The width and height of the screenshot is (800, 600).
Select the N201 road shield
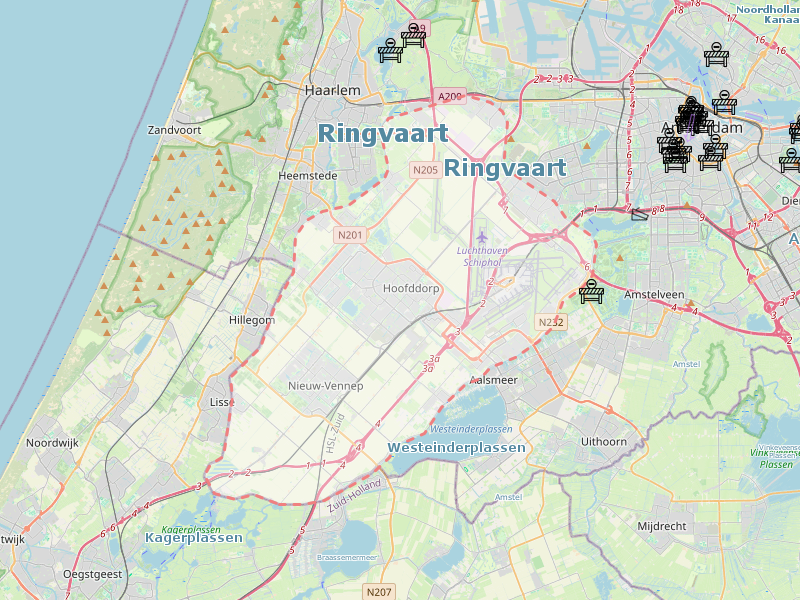click(x=350, y=235)
